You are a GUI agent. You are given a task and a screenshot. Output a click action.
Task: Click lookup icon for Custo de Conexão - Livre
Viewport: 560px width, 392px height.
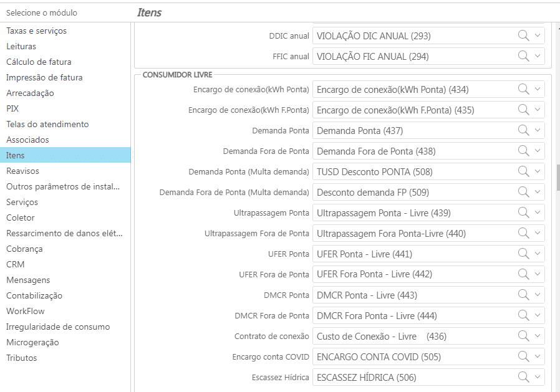(523, 336)
